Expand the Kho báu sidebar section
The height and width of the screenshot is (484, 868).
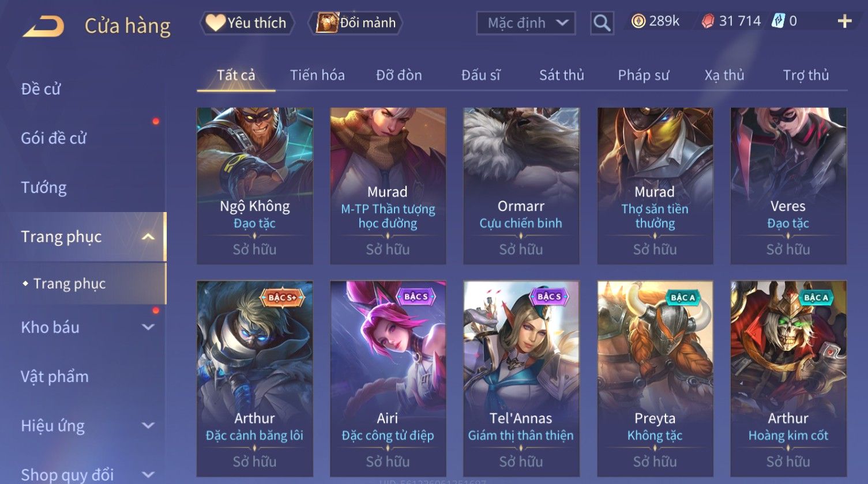pos(148,327)
